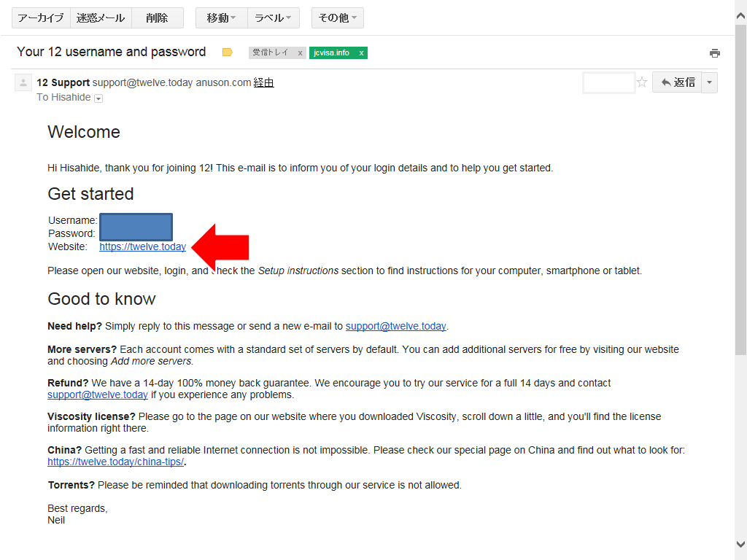
Task: Click the italic 'Setup instructions' text
Action: point(298,271)
